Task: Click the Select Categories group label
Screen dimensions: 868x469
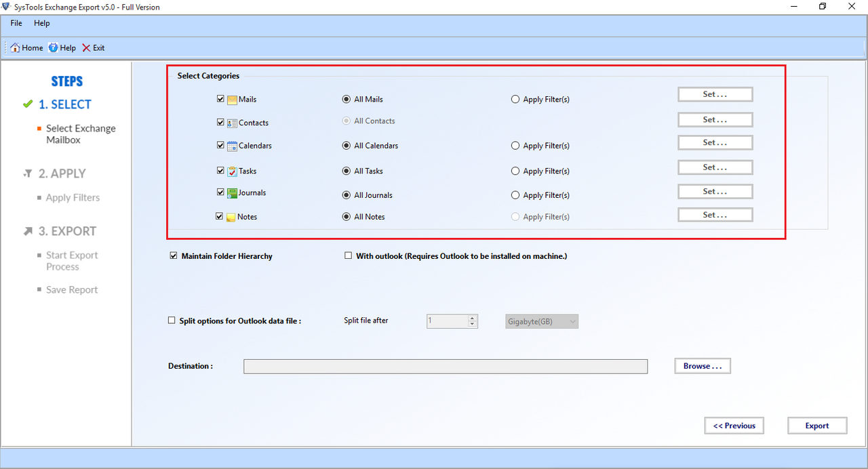Action: 208,76
